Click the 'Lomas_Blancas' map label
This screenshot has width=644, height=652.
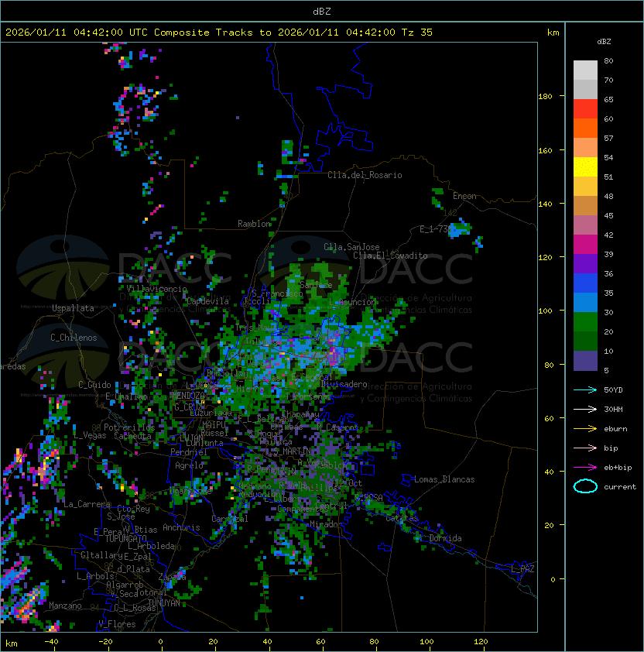point(444,479)
